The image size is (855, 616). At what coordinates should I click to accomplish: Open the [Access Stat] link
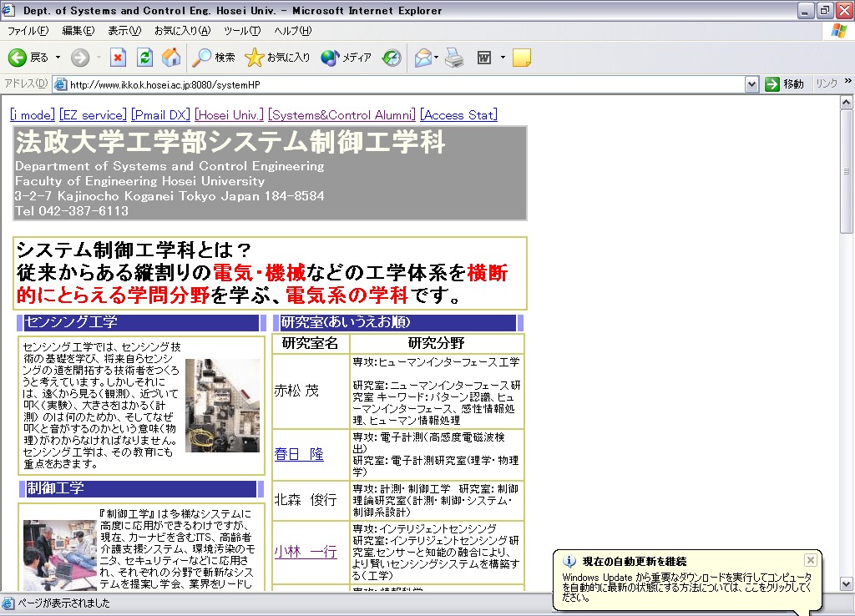click(x=458, y=115)
